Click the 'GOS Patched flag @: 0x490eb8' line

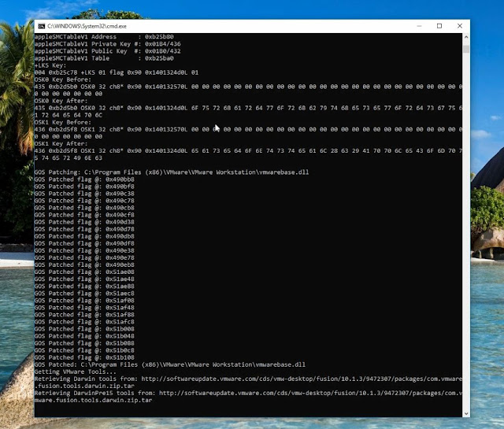point(84,264)
